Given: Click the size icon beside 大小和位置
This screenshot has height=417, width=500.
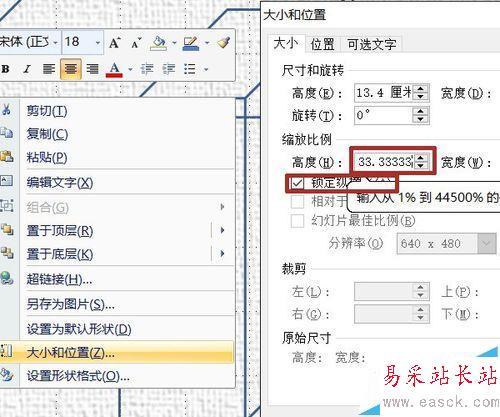Looking at the screenshot, I should click(6, 351).
